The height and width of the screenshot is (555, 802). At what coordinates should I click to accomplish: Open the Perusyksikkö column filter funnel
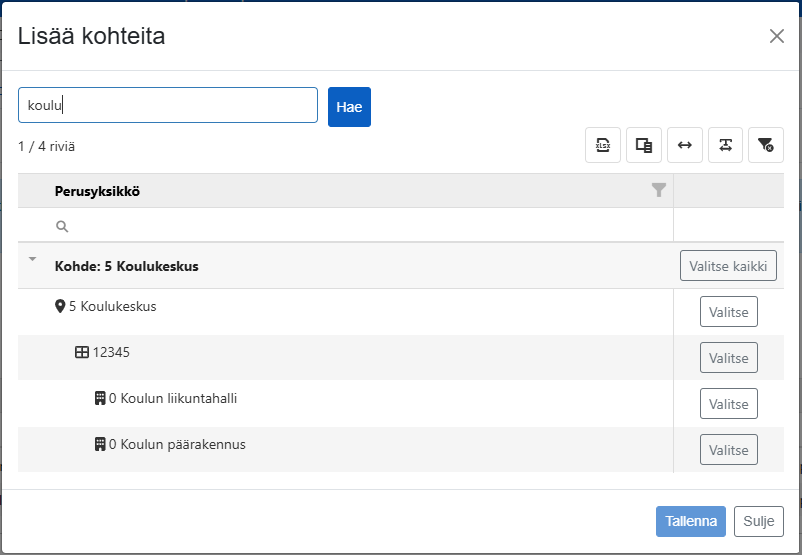(x=659, y=190)
